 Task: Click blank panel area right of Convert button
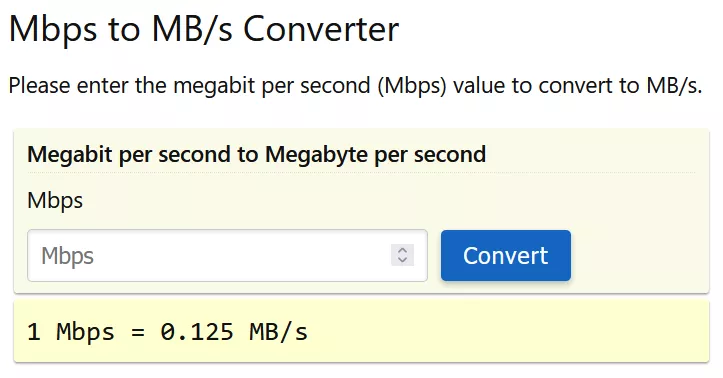pyautogui.click(x=639, y=255)
